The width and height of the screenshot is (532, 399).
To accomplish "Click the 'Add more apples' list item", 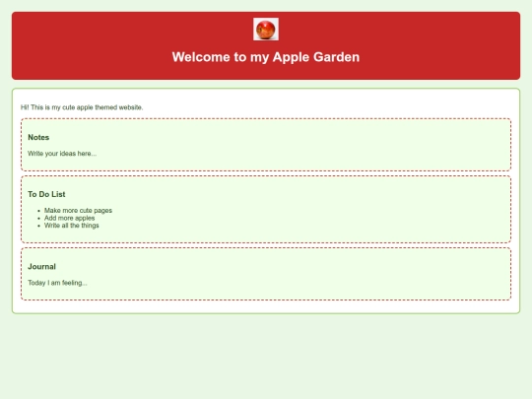I will click(70, 218).
